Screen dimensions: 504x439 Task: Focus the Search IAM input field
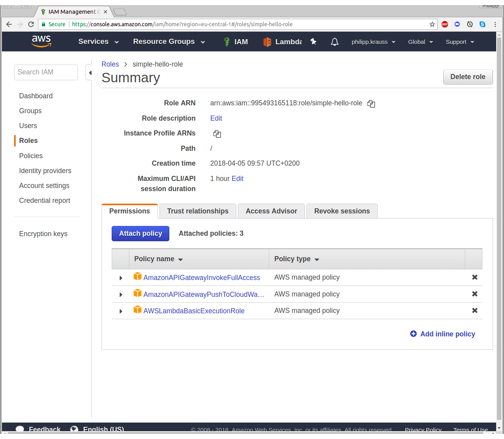(46, 72)
